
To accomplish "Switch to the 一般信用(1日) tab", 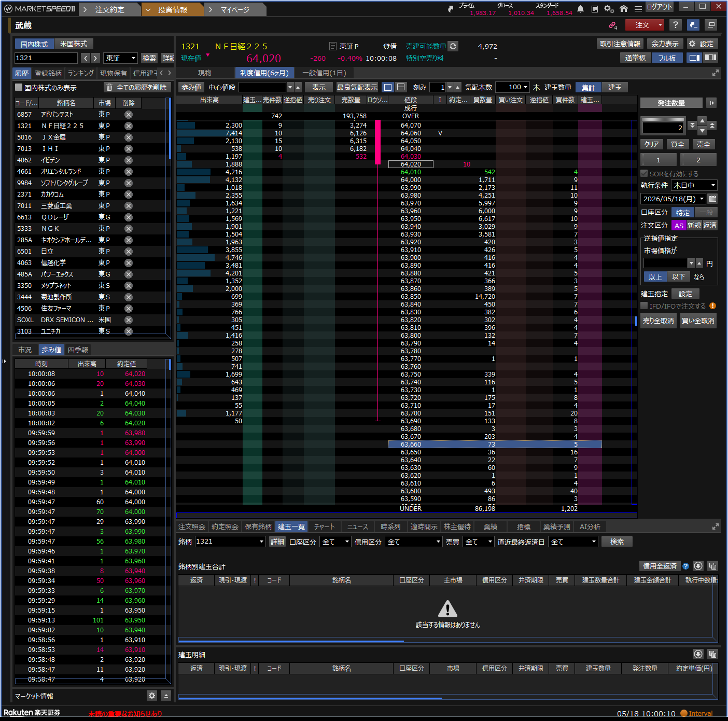I will (324, 73).
